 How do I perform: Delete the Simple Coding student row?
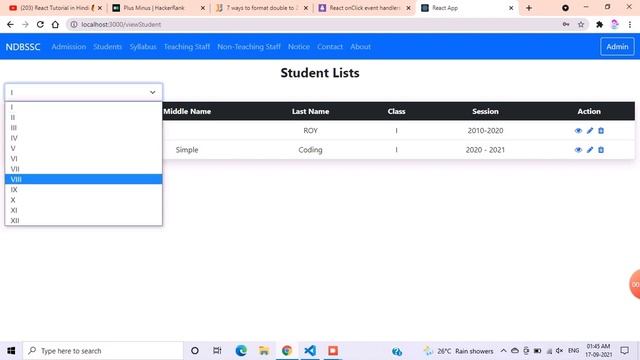pos(601,150)
